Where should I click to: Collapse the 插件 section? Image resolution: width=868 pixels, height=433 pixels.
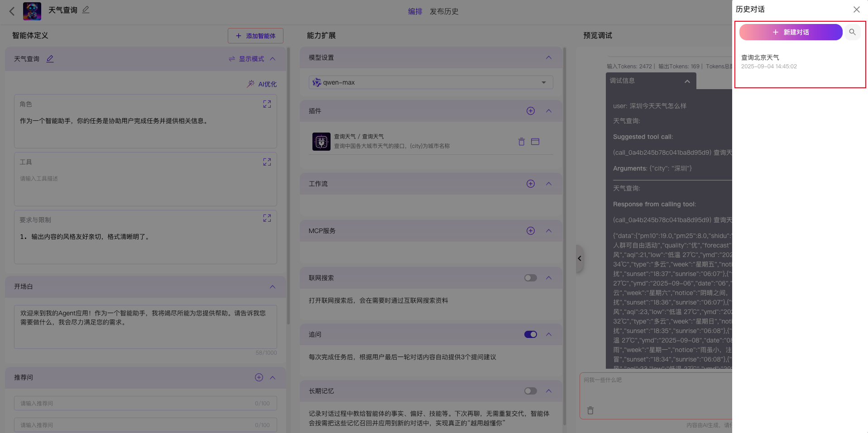[549, 111]
